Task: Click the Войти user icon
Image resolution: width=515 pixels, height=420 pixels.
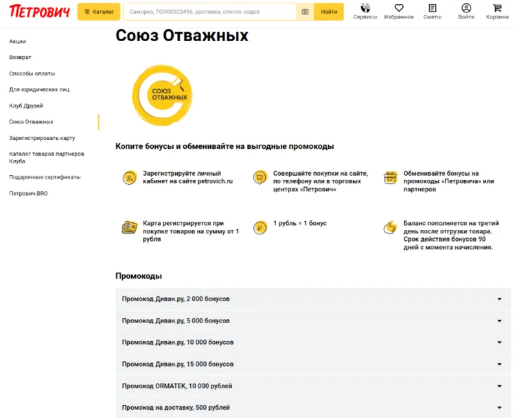Action: (x=466, y=12)
